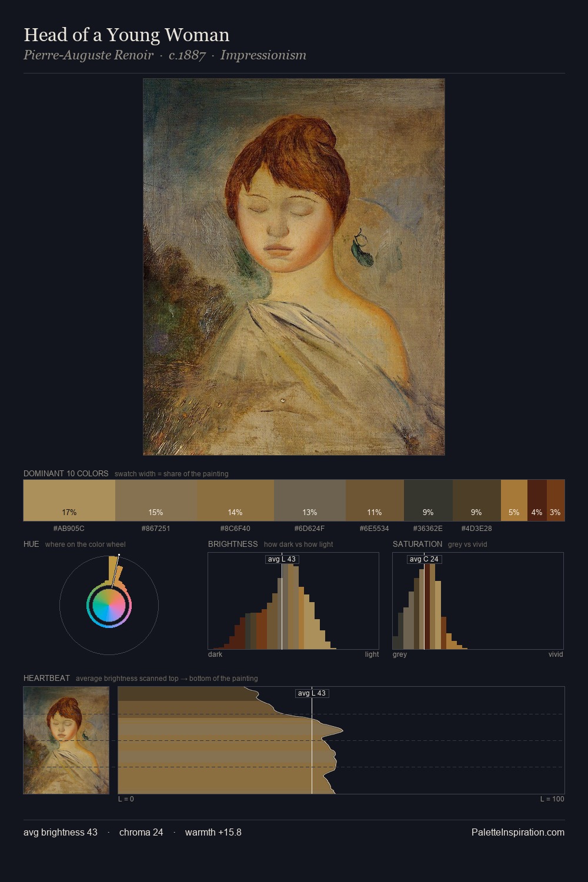
Task: Click hex code '#8C6F40' label
Action: [x=235, y=528]
